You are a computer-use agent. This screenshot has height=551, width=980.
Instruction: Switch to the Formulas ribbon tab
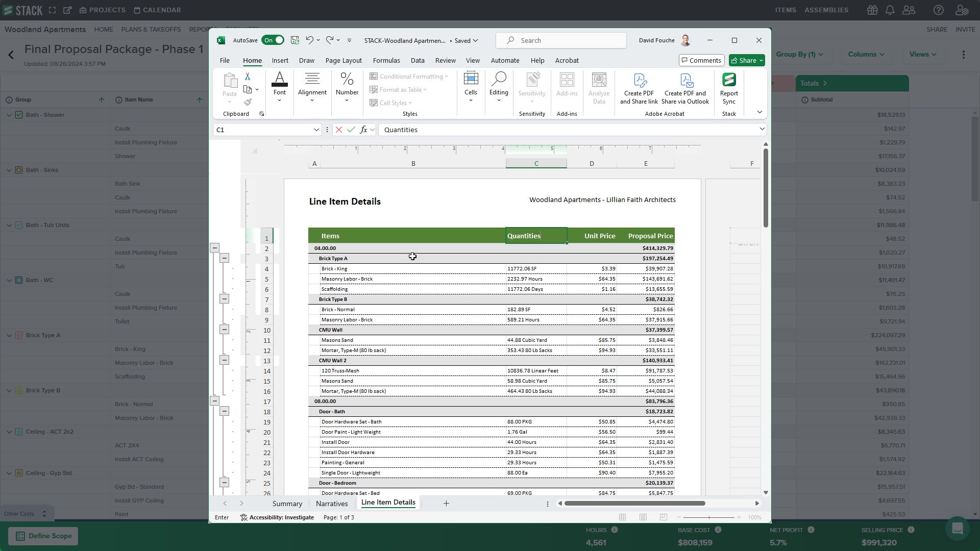386,60
